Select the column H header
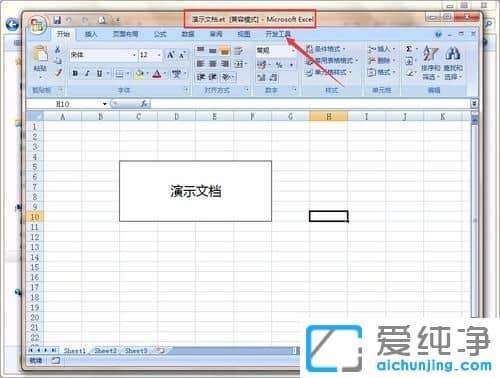Screen dimensions: 500x378 (x=329, y=116)
